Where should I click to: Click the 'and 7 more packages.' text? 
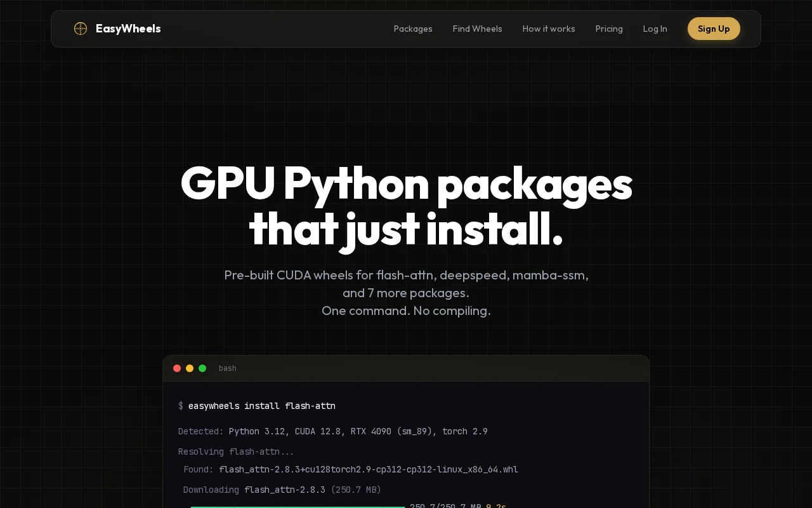tap(406, 293)
